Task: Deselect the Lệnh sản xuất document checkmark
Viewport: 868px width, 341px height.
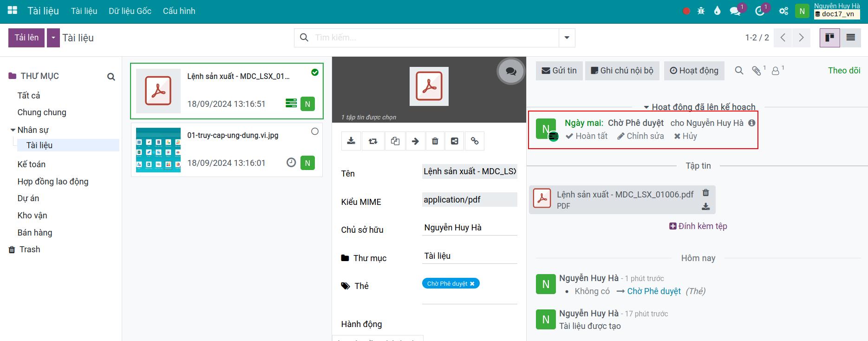Action: (x=315, y=72)
